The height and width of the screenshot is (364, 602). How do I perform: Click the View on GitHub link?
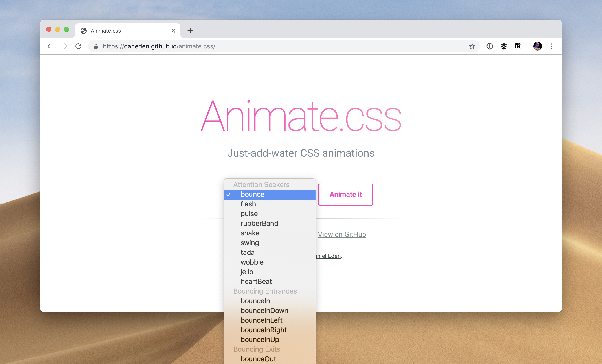point(342,234)
